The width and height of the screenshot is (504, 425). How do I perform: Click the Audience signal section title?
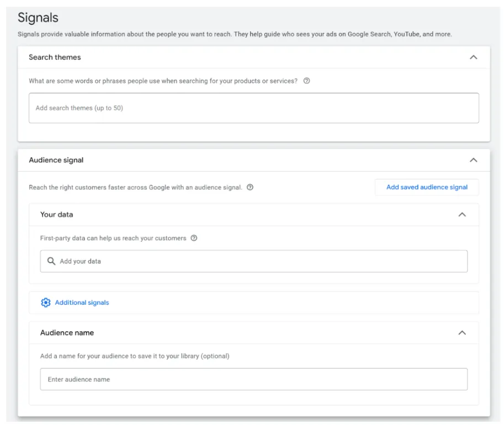pyautogui.click(x=56, y=160)
